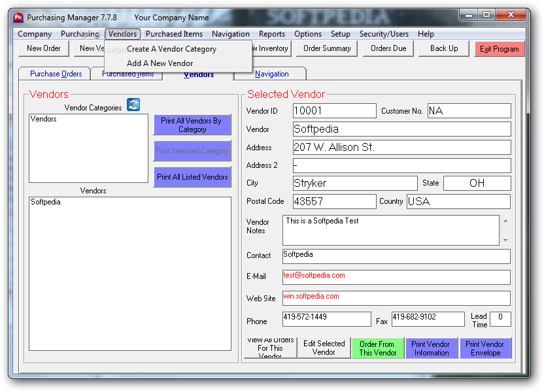Click green Order From This Vendor

tap(378, 348)
